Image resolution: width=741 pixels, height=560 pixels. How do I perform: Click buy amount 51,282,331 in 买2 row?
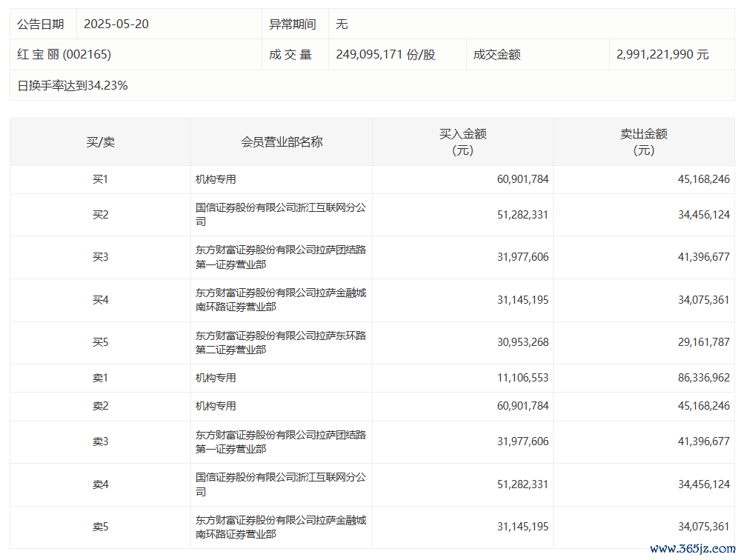[x=522, y=215]
